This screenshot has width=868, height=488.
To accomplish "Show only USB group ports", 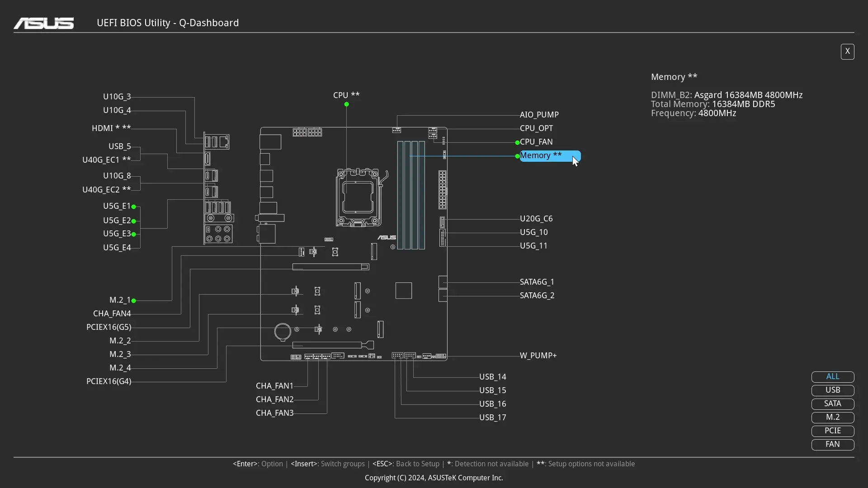I will (x=832, y=390).
